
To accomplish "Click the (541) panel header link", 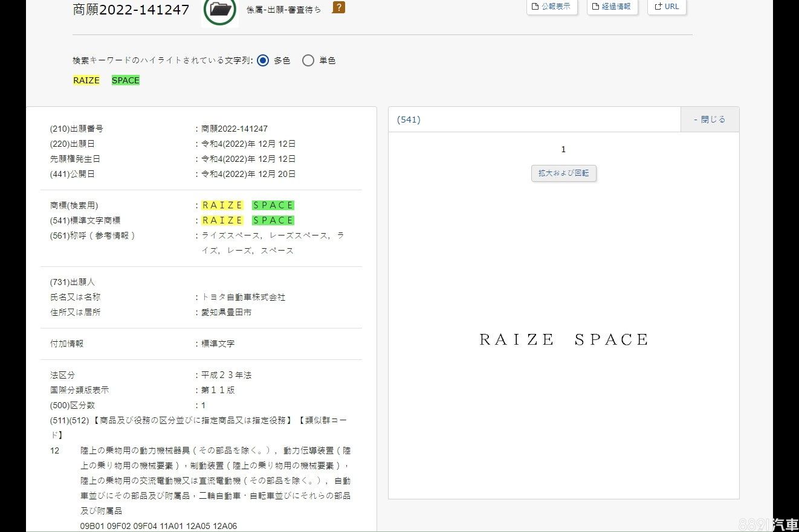I will coord(409,120).
